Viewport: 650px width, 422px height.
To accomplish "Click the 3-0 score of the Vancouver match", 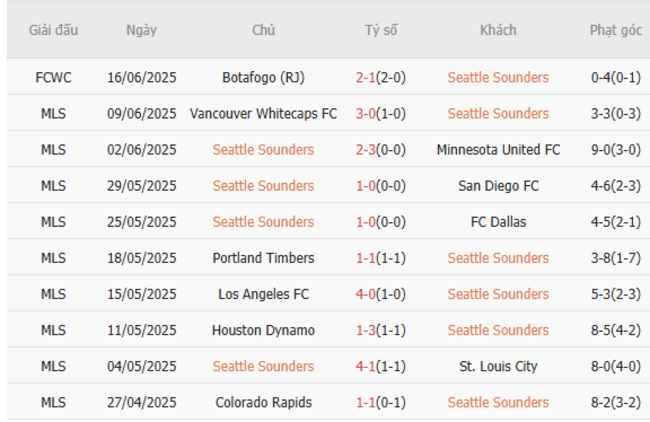I will (x=365, y=113).
